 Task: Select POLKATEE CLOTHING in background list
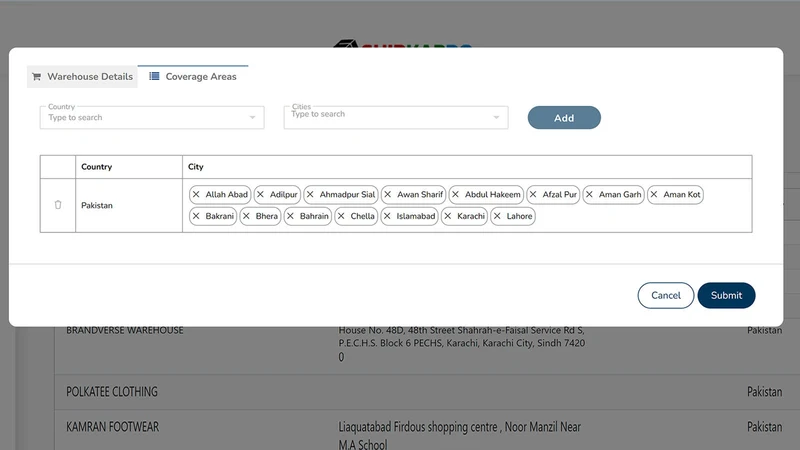click(112, 392)
